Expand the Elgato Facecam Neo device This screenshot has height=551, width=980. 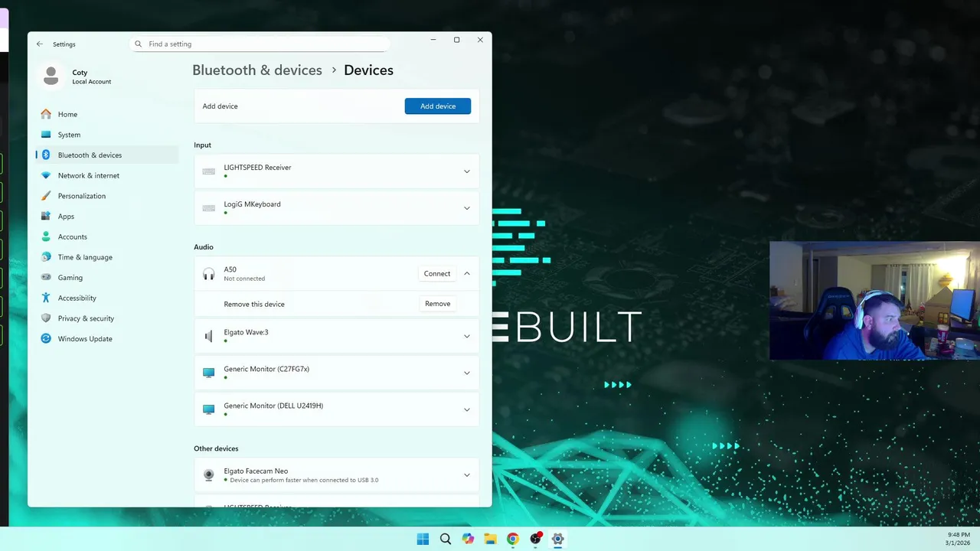(x=467, y=475)
